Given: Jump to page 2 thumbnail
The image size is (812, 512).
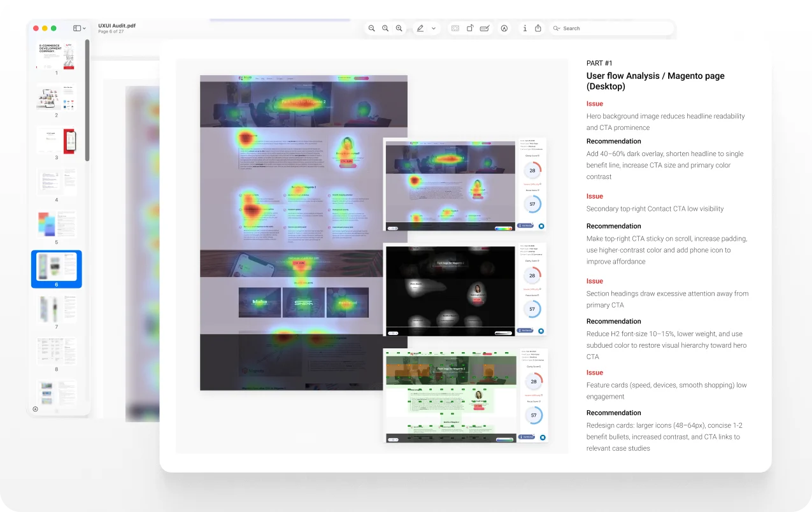Looking at the screenshot, I should (x=57, y=98).
